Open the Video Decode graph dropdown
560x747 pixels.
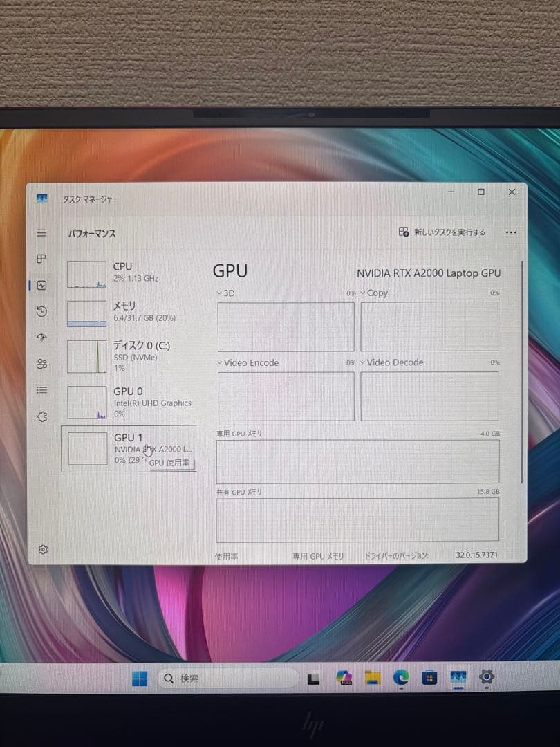(392, 362)
